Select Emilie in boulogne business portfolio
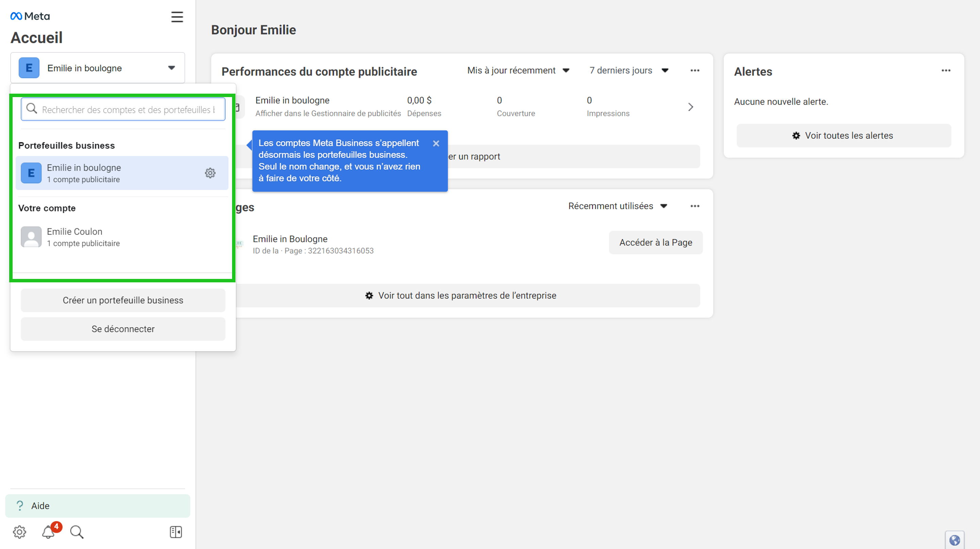The image size is (980, 549). [x=122, y=173]
